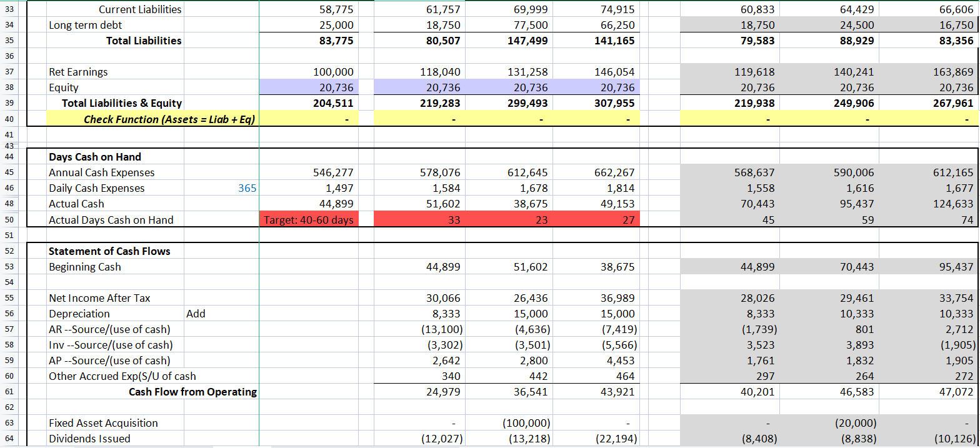Select net income value 30,066
The image size is (980, 448).
pyautogui.click(x=443, y=298)
